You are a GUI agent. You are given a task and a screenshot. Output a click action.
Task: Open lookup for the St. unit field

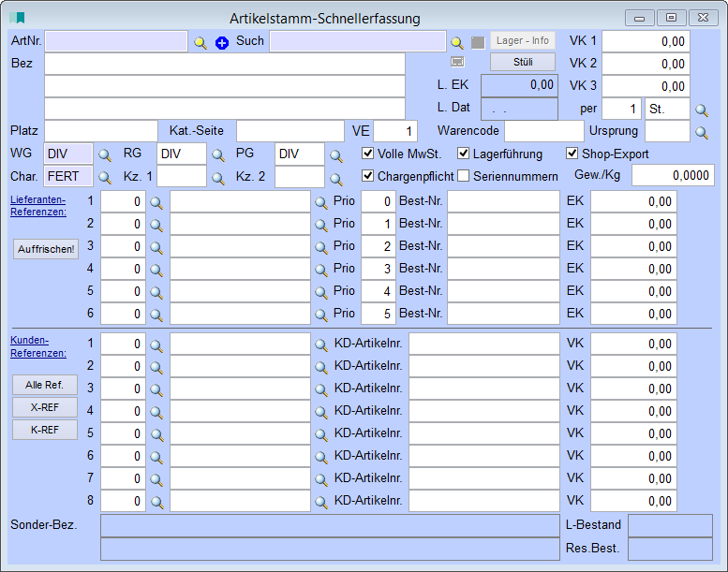(x=701, y=110)
